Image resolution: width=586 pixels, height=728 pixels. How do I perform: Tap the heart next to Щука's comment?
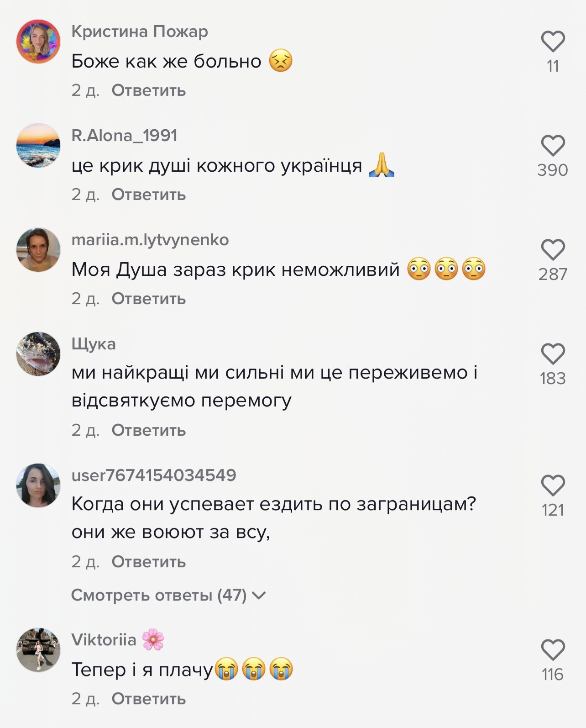point(553,354)
